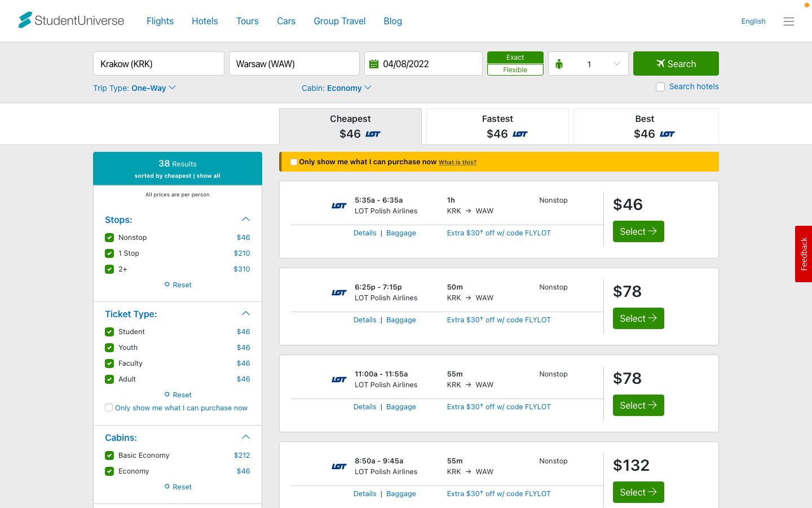Viewport: 812px width, 508px height.
Task: Click the 04/08/2022 date field
Action: pos(423,64)
